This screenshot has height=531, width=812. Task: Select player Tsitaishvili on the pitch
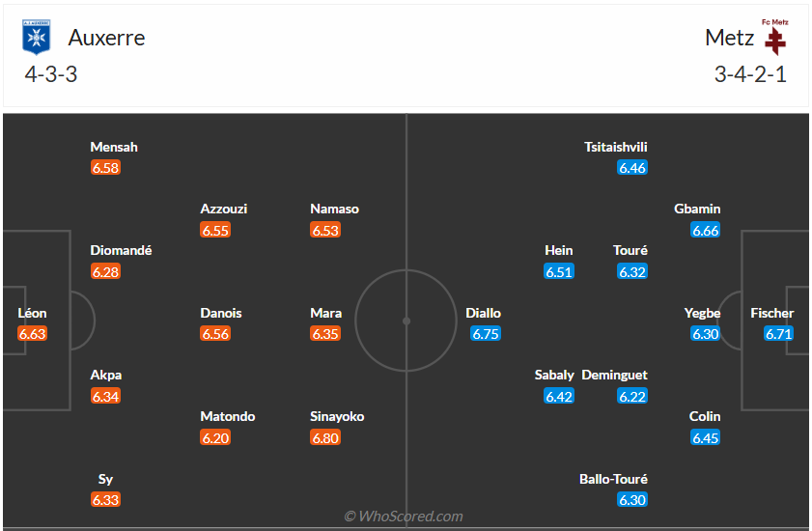616,147
